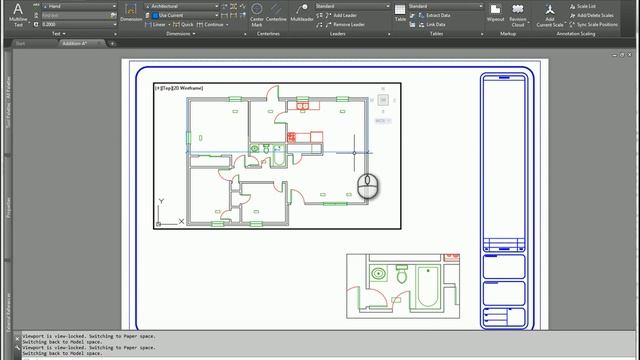This screenshot has height=360, width=640.
Task: Open the Use Current dimension layer dropdown
Action: coord(216,16)
